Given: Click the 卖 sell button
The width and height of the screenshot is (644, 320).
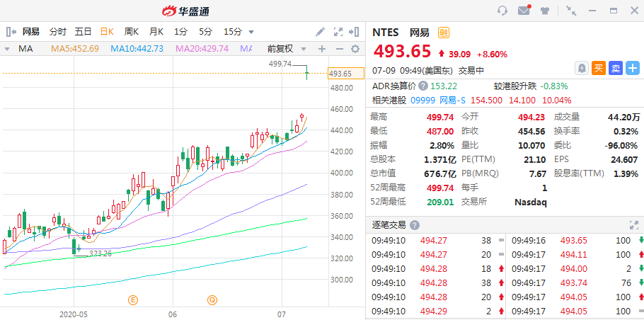Looking at the screenshot, I should click(x=616, y=68).
